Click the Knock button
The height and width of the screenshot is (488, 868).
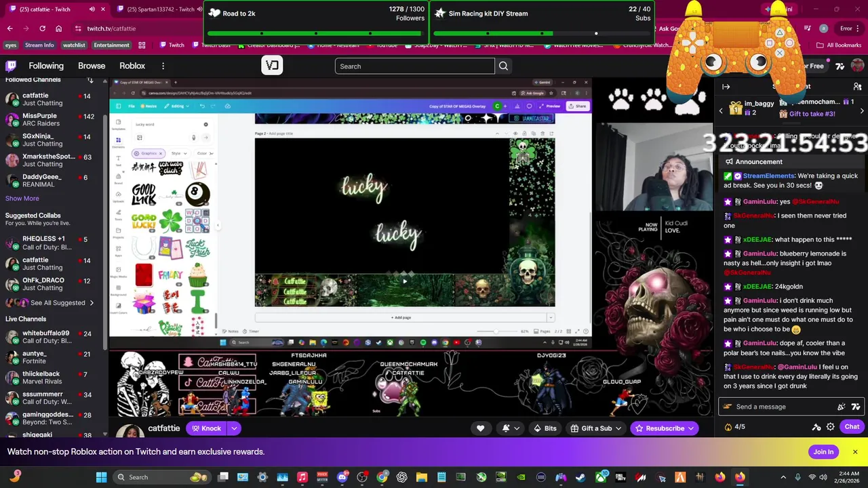coord(206,428)
